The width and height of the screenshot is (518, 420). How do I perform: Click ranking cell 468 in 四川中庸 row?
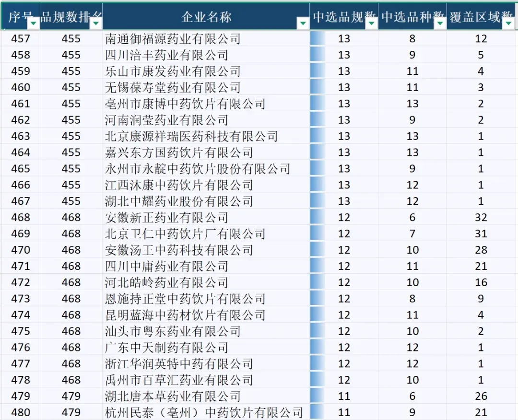coord(71,266)
